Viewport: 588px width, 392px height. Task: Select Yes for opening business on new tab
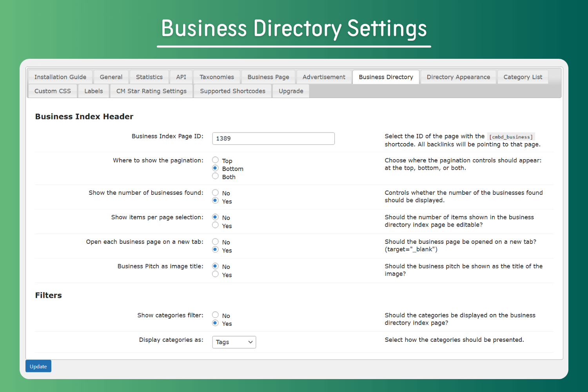pyautogui.click(x=215, y=250)
